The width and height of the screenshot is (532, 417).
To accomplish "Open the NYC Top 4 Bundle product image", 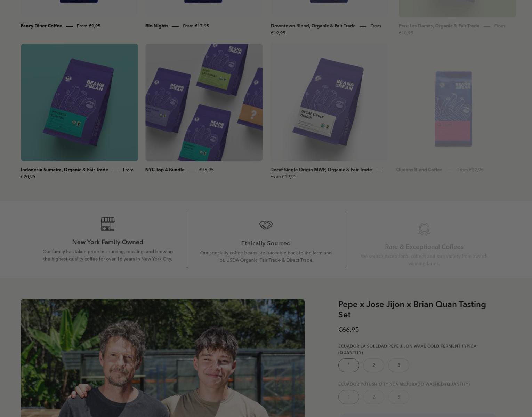I will click(x=204, y=102).
